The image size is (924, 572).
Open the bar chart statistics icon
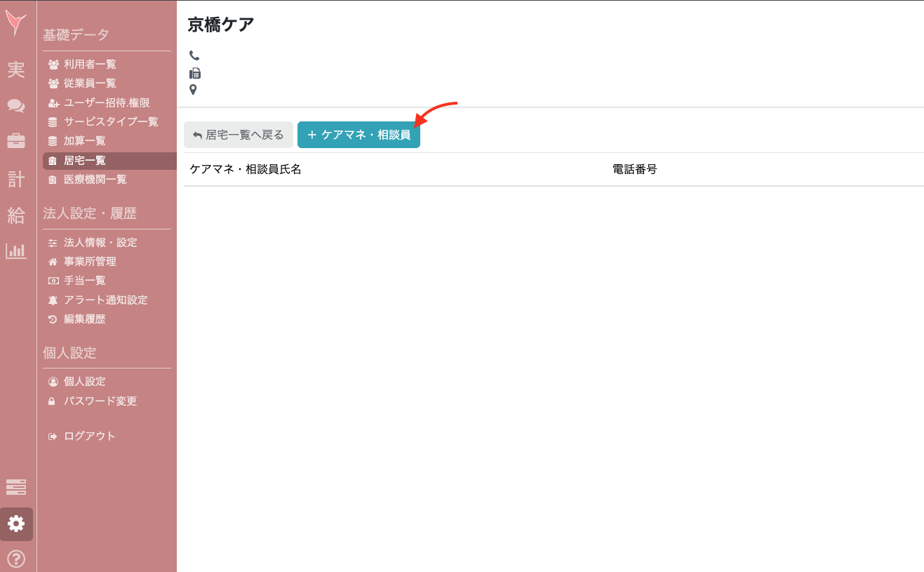(15, 251)
